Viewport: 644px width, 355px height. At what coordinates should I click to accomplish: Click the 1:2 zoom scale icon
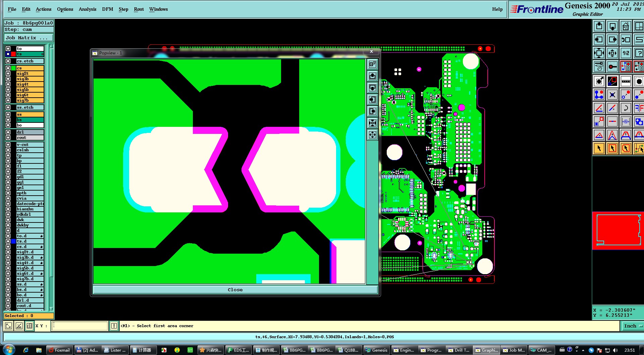(x=626, y=53)
